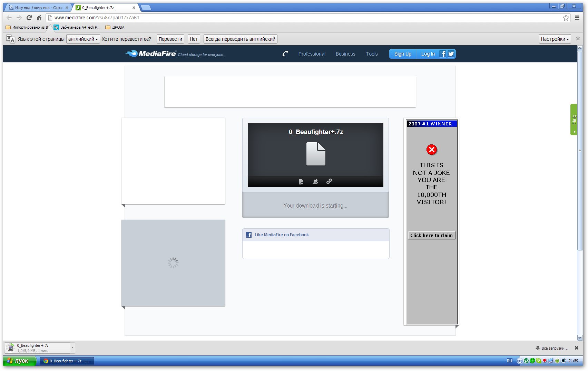Open the Настройки translation settings dropdown
Image resolution: width=588 pixels, height=371 pixels.
point(555,39)
